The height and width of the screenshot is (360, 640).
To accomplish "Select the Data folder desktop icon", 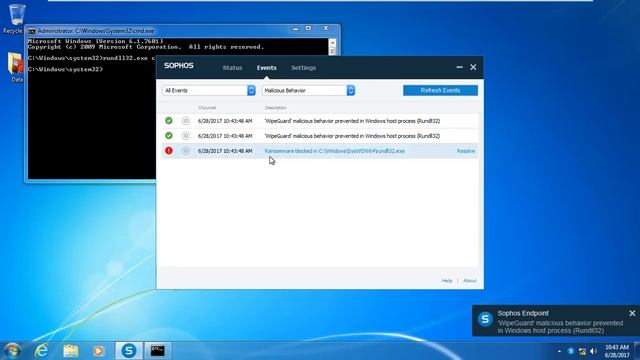I will [x=16, y=67].
